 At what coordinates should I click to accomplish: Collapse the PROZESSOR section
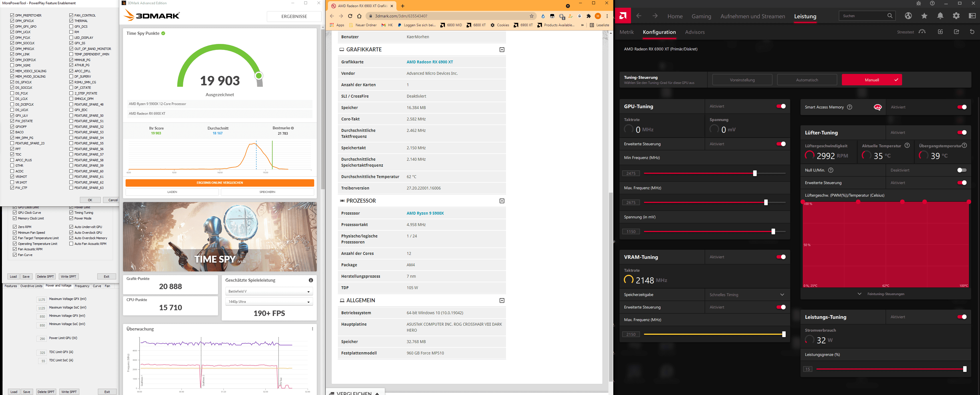(502, 201)
